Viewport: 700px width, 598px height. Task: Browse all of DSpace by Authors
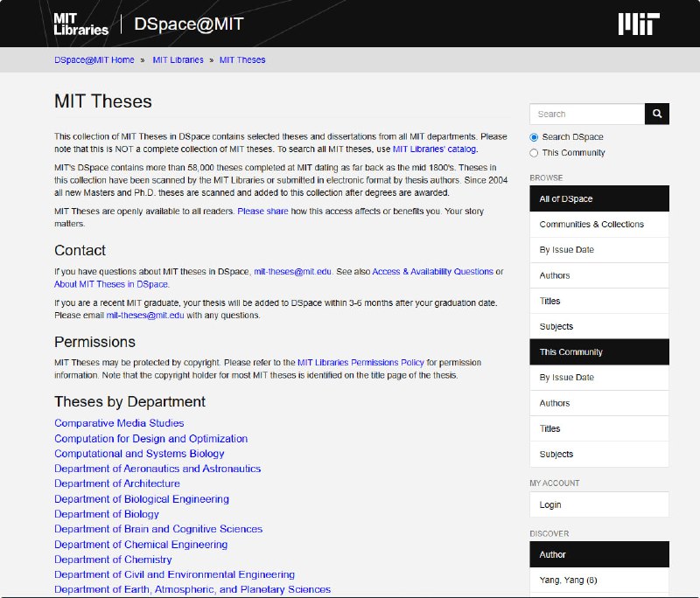(555, 275)
